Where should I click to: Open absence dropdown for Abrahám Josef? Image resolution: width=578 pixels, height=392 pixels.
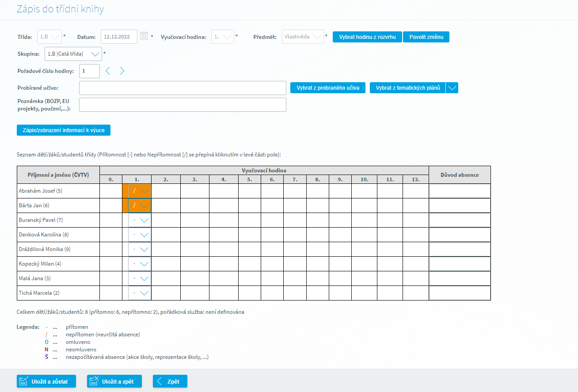click(x=144, y=191)
